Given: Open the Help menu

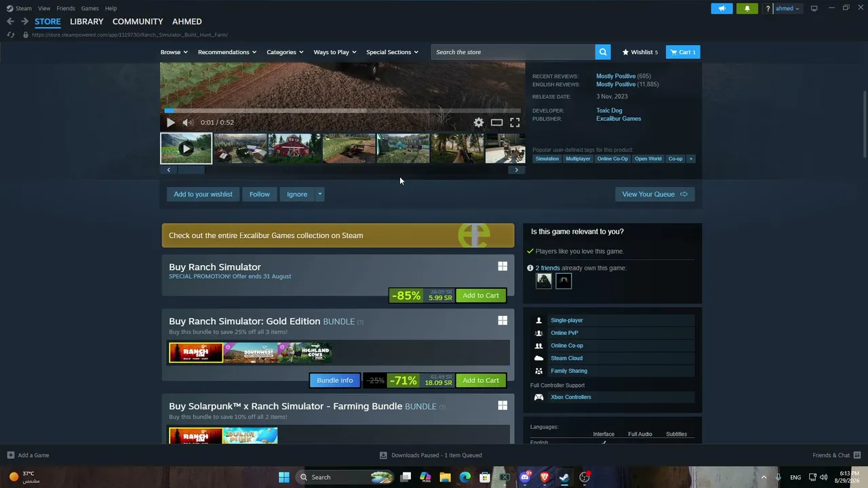Looking at the screenshot, I should pyautogui.click(x=111, y=8).
